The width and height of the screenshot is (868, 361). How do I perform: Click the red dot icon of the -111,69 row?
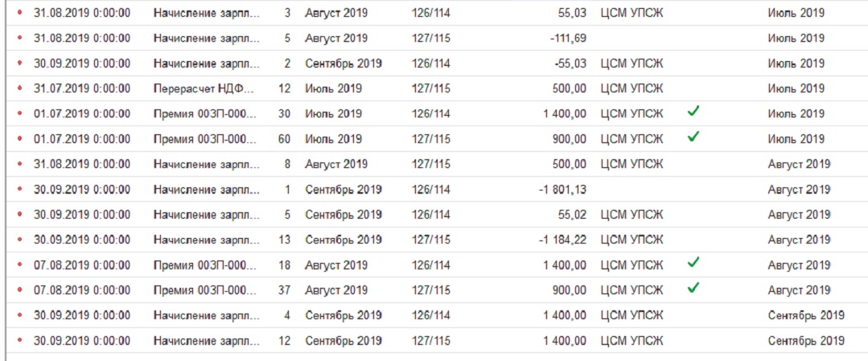[20, 38]
